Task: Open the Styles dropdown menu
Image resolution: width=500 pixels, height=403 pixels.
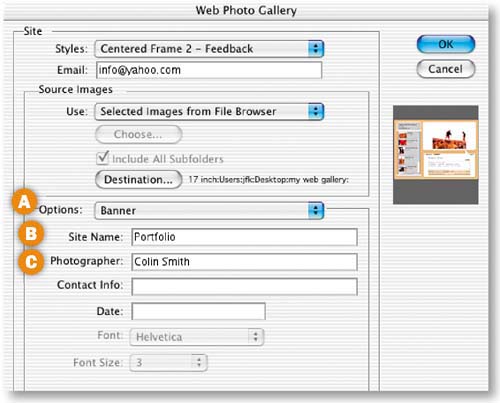Action: (x=209, y=49)
